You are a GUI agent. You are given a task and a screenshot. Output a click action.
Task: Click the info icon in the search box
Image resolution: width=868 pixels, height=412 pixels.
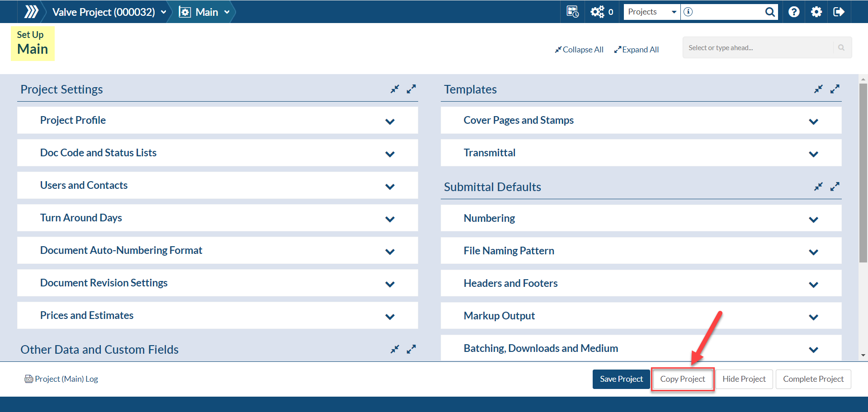click(688, 12)
